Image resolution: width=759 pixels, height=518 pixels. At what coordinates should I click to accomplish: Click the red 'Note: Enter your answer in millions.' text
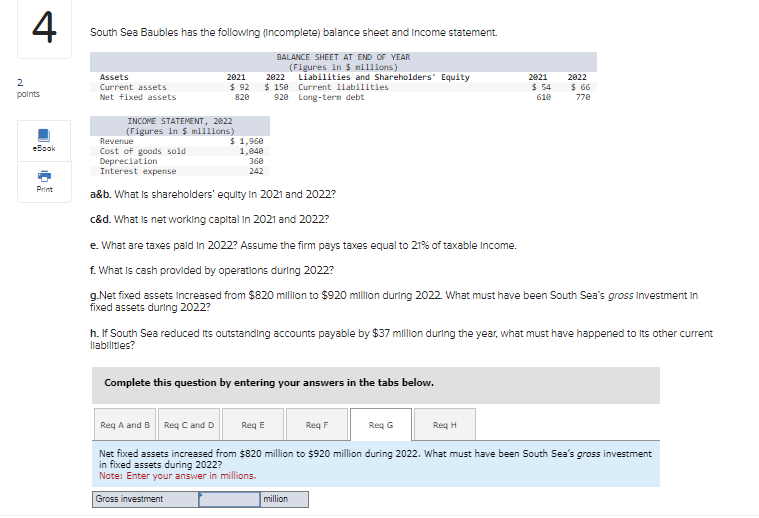coord(178,476)
